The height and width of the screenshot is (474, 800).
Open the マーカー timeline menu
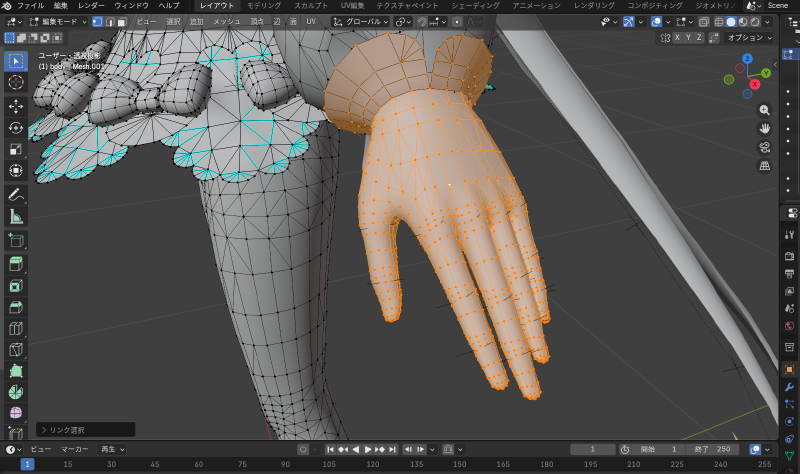coord(74,450)
